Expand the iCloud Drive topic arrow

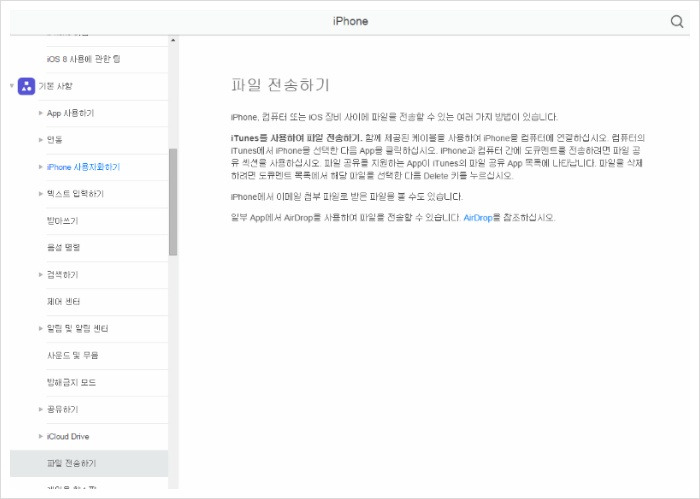point(41,436)
